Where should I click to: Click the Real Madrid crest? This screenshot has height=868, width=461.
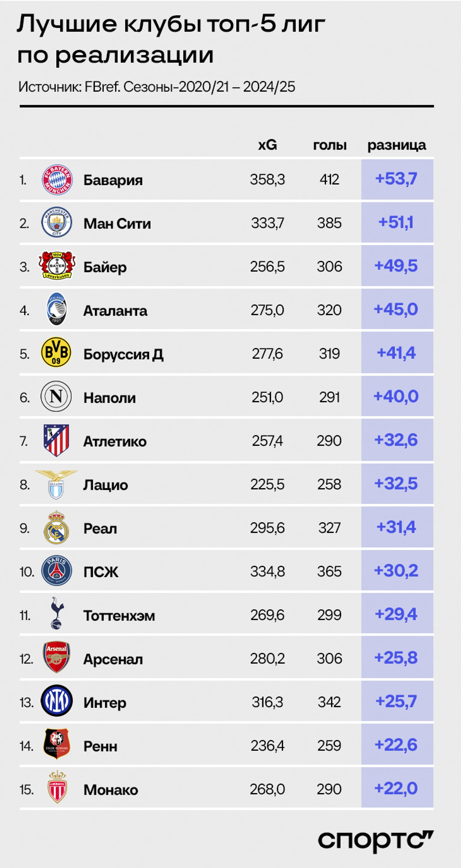point(56,527)
